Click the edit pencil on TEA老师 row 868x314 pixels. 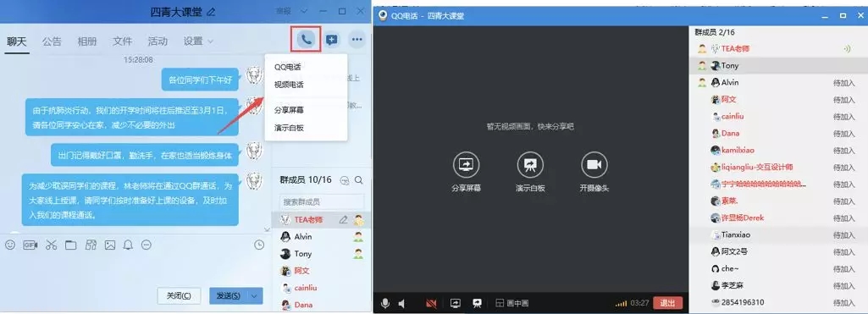coord(343,219)
